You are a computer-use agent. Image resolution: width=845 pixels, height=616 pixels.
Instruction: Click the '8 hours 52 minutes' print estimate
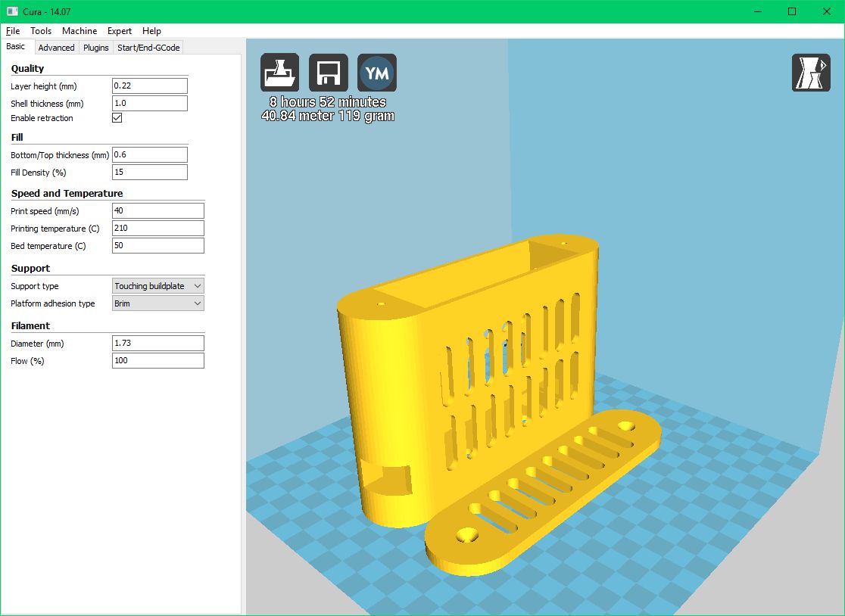328,101
